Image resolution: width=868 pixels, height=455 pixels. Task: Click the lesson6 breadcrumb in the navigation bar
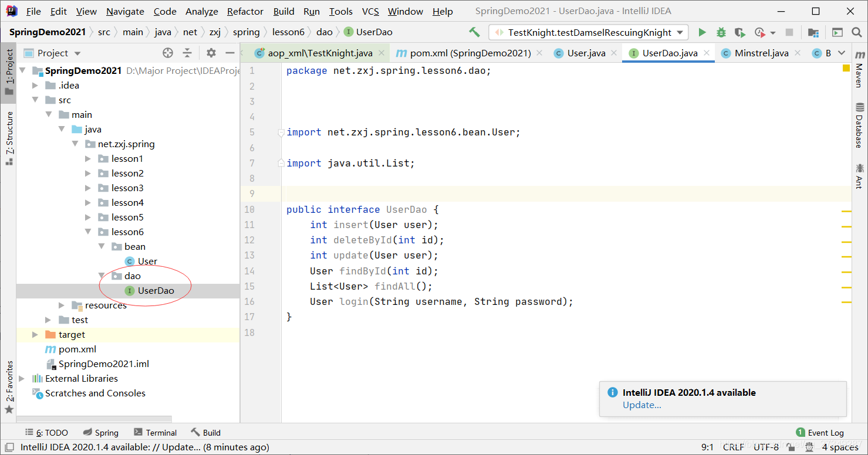pyautogui.click(x=288, y=32)
